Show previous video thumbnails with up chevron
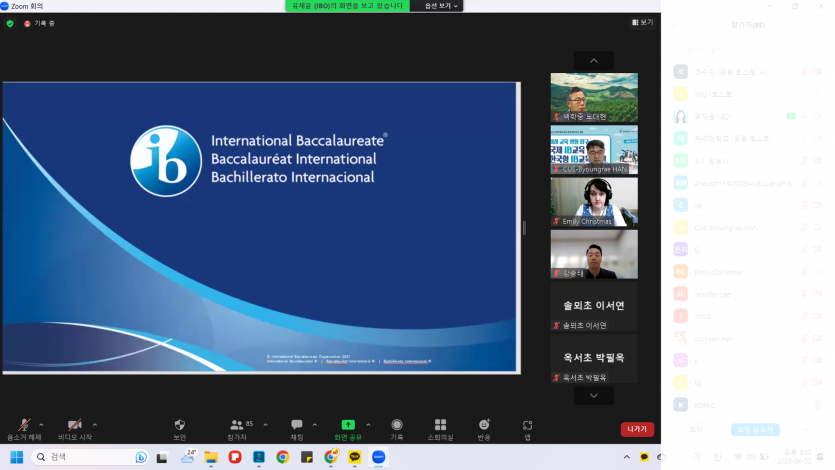Image resolution: width=835 pixels, height=470 pixels. click(x=594, y=61)
